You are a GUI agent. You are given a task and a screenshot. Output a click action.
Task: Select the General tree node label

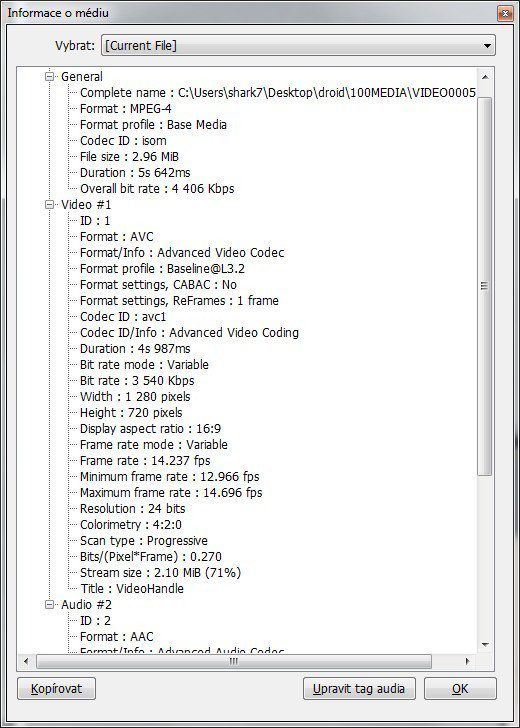(82, 77)
